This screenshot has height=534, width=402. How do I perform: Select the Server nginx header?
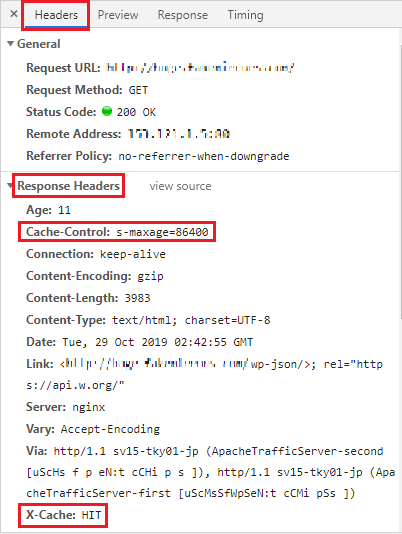click(x=65, y=407)
